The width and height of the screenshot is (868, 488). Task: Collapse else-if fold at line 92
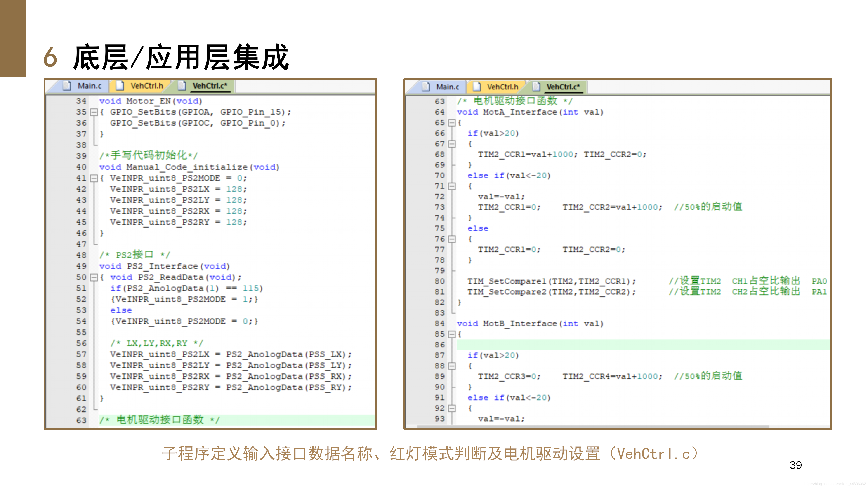tap(452, 408)
